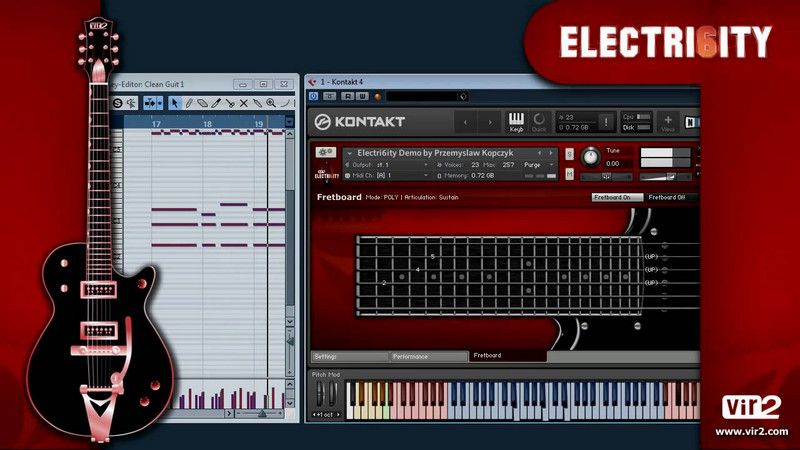Open preset browser diamond icon
The height and width of the screenshot is (450, 800).
point(463,96)
